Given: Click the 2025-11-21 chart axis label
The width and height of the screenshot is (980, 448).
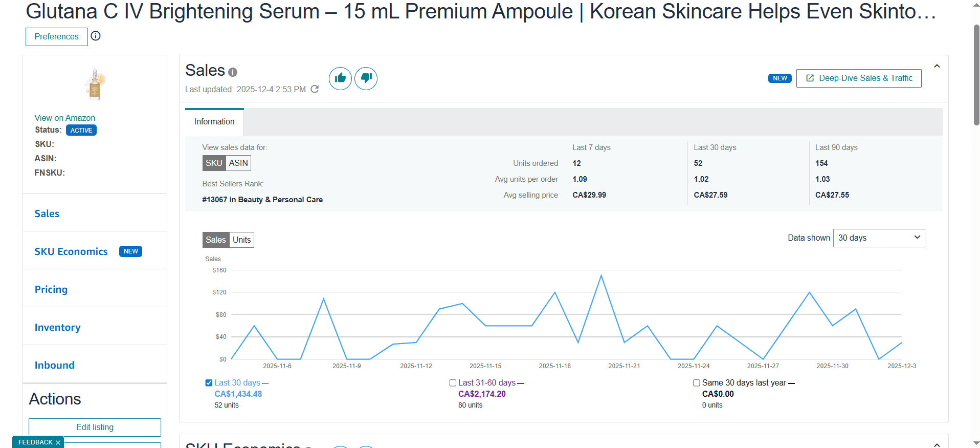Looking at the screenshot, I should pos(624,366).
